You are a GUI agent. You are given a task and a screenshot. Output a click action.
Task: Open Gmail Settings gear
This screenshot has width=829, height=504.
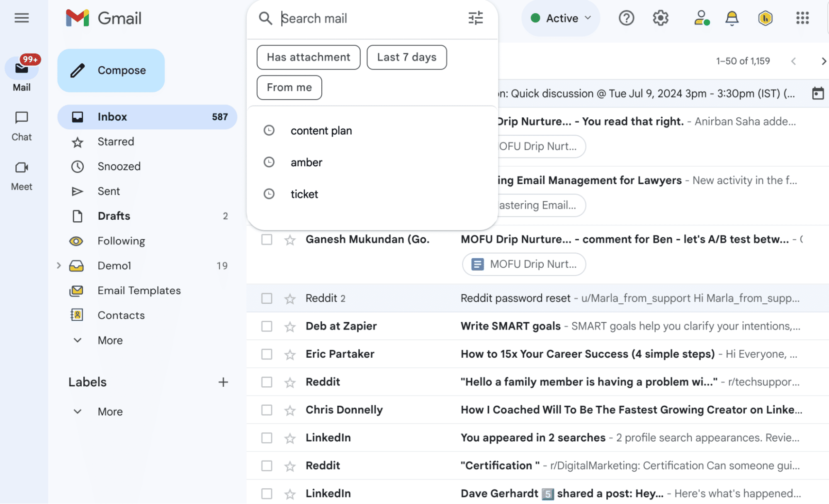(x=660, y=18)
